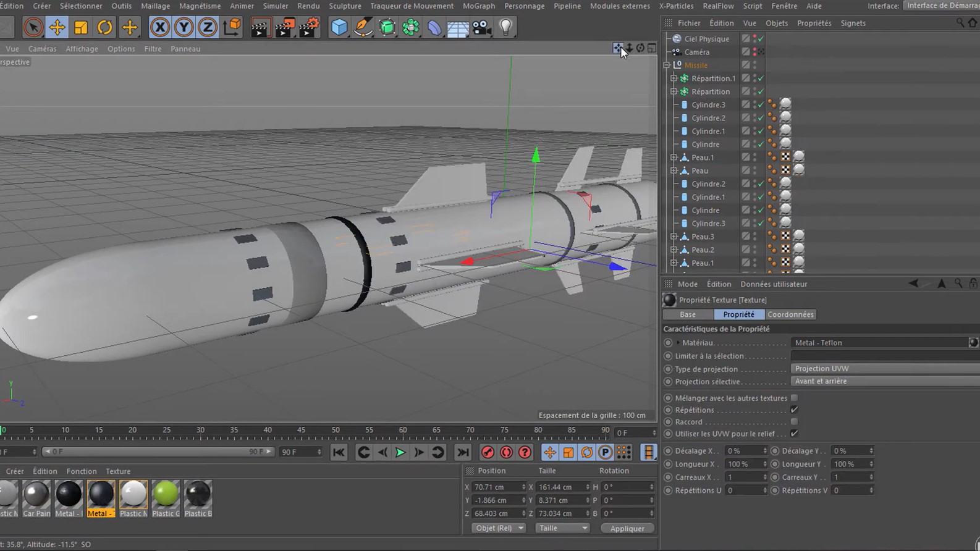Screen dimensions: 980x551
Task: Lock the Y axis button
Action: tap(184, 27)
